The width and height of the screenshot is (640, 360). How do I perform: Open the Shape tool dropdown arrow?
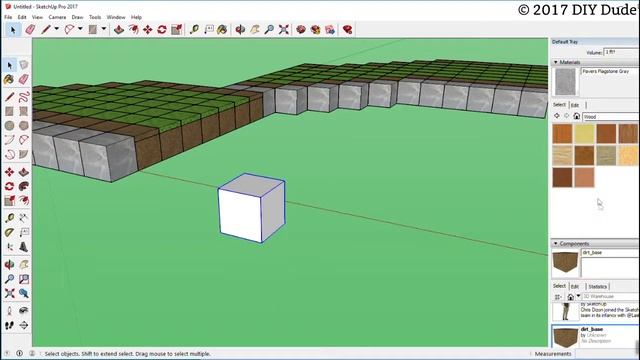[x=104, y=29]
